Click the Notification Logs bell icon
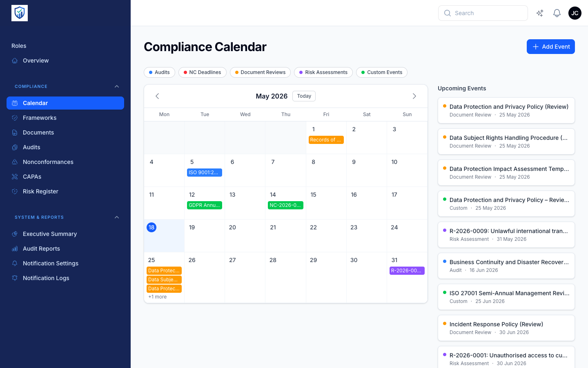This screenshot has height=368, width=588. tap(15, 278)
